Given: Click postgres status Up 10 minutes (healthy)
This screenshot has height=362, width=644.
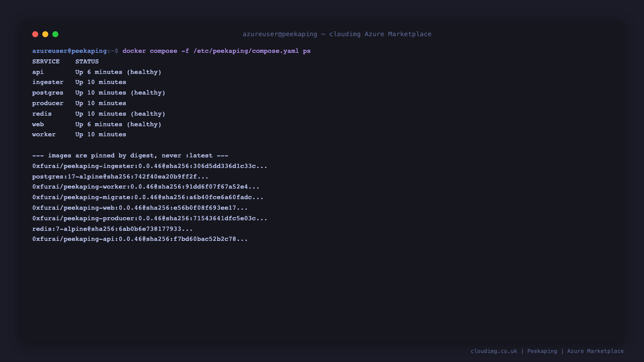Looking at the screenshot, I should tap(120, 93).
